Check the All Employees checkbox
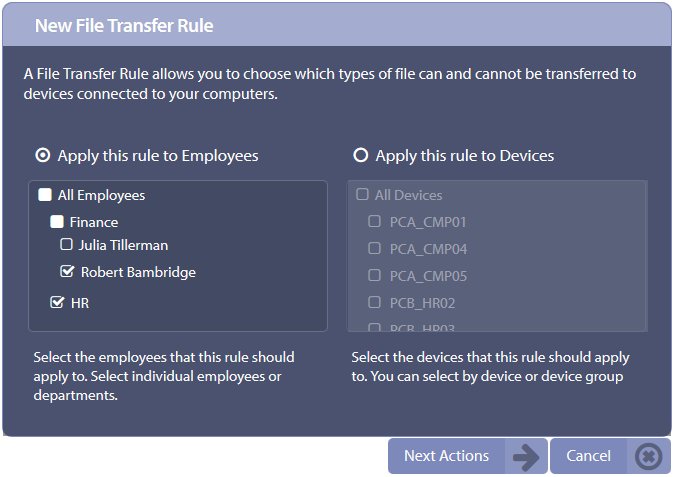The height and width of the screenshot is (477, 674). 45,195
